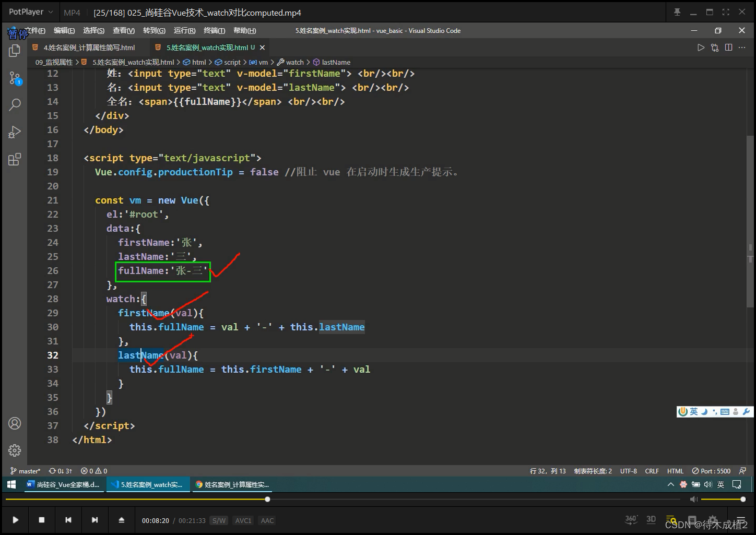Open the Explorer view in VS Code
The height and width of the screenshot is (535, 756).
tap(15, 51)
